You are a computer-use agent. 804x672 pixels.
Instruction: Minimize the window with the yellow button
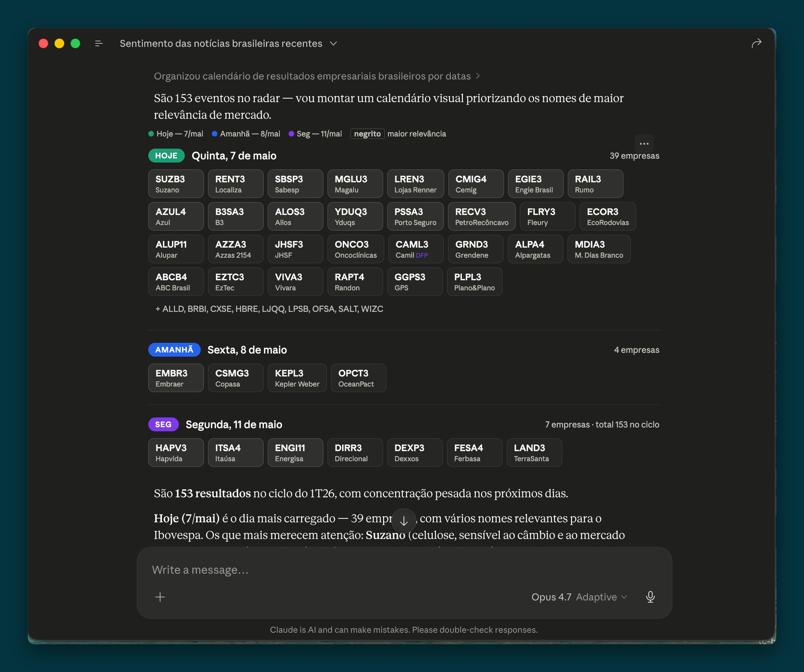(59, 44)
